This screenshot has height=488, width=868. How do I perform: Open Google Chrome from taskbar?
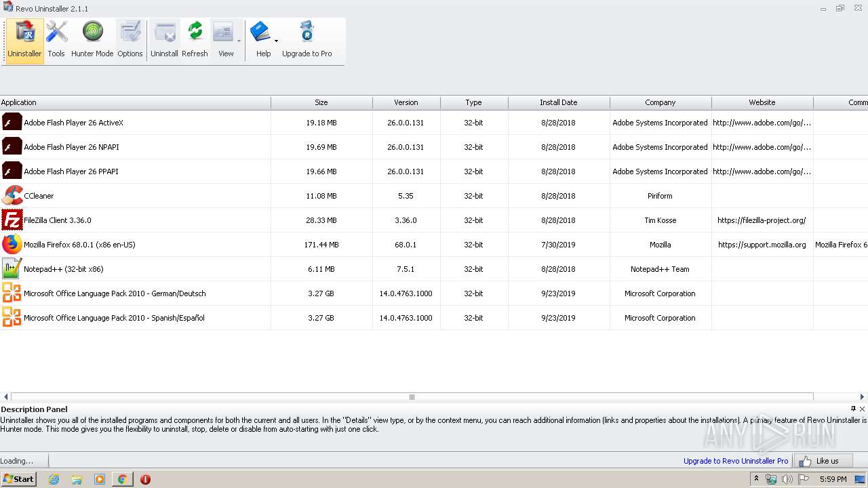(x=123, y=479)
